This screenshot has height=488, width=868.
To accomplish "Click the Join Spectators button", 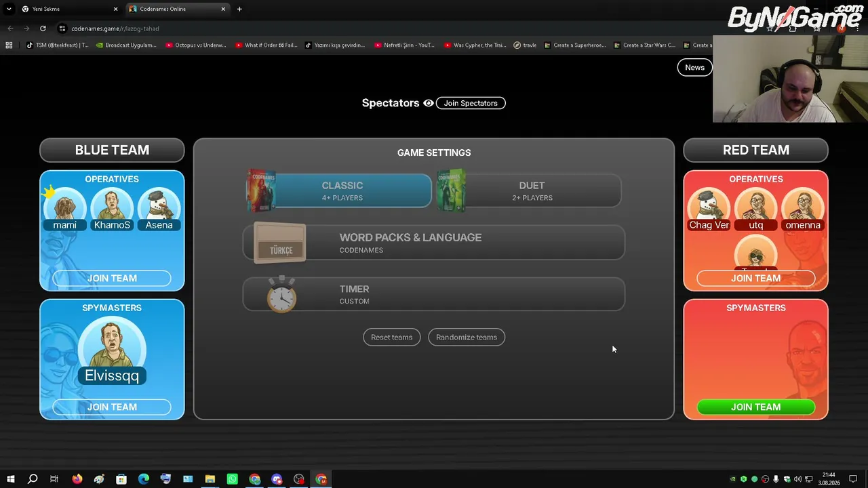I will coord(471,103).
